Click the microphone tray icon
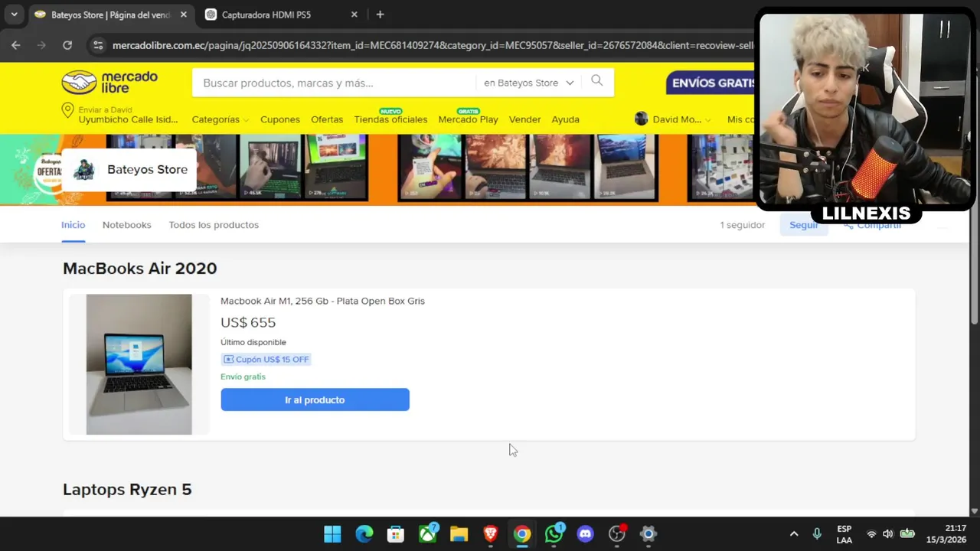Image resolution: width=980 pixels, height=551 pixels. 817,534
